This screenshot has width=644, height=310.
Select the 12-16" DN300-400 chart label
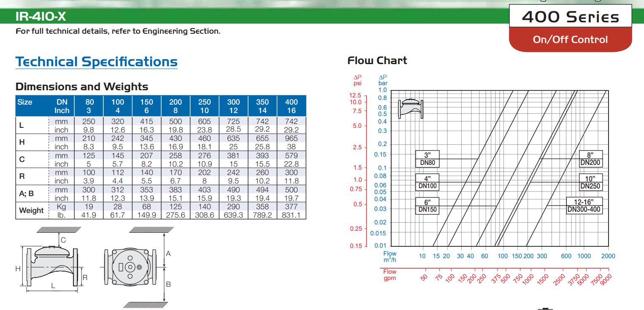click(x=584, y=206)
